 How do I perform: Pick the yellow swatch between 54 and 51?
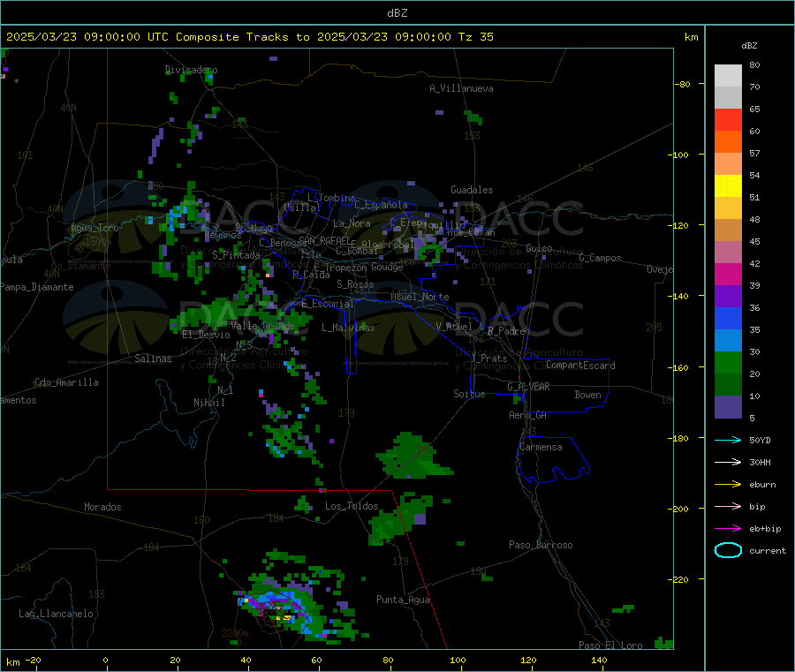[728, 186]
